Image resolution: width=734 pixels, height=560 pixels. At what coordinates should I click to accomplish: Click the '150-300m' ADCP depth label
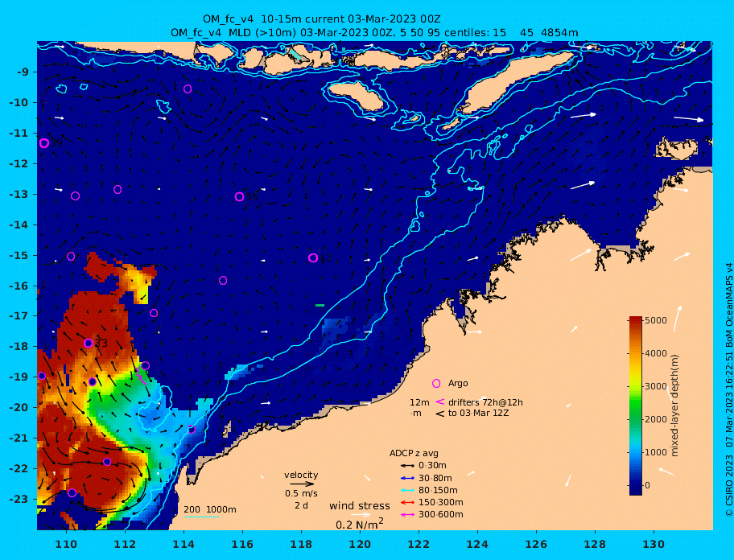(x=440, y=502)
